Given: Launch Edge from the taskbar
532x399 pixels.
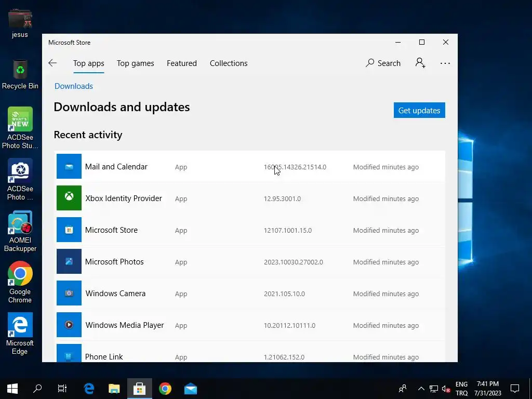Looking at the screenshot, I should tap(89, 389).
